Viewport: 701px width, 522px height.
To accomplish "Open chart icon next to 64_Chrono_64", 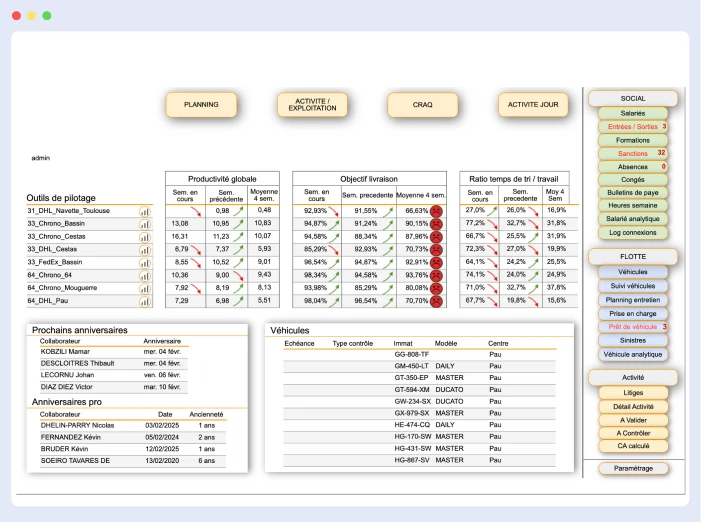I will click(x=144, y=275).
